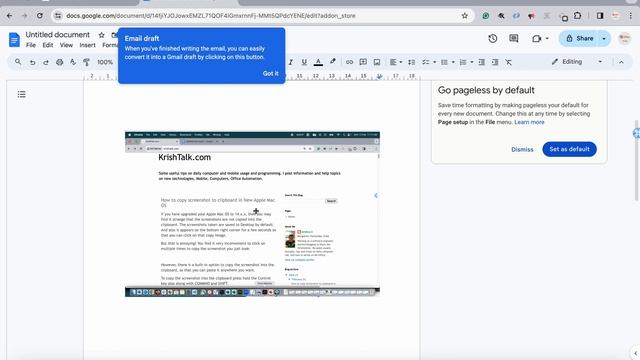Expand the checklist options arrow
Screen dimensions: 640x360
[434, 62]
